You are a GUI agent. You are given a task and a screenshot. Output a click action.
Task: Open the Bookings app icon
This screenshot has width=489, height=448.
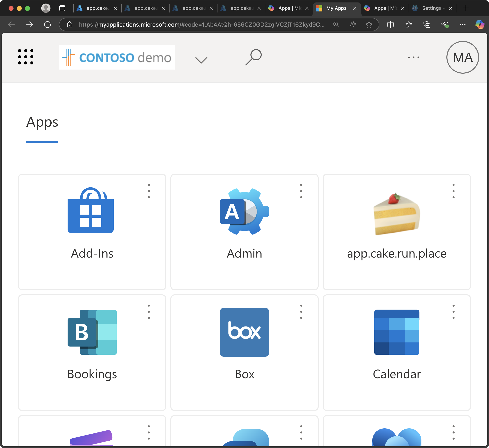pos(92,332)
